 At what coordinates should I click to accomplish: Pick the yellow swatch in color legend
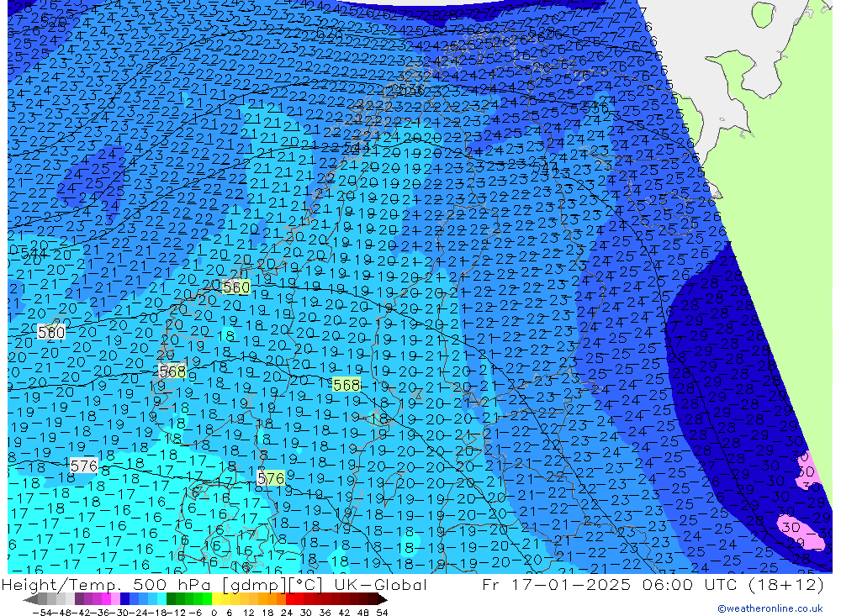[x=216, y=599]
